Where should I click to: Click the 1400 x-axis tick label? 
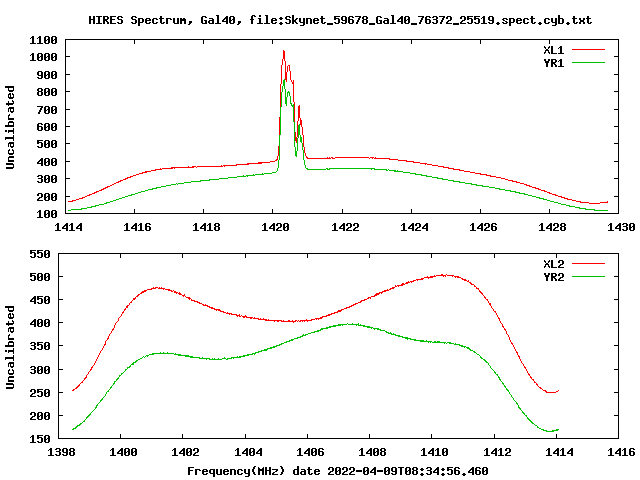[x=123, y=452]
